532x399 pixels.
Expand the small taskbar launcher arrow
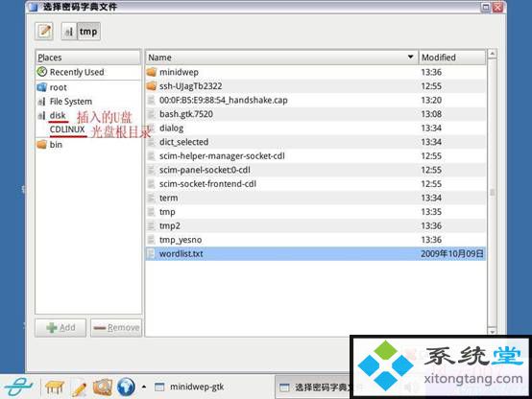[x=144, y=387]
